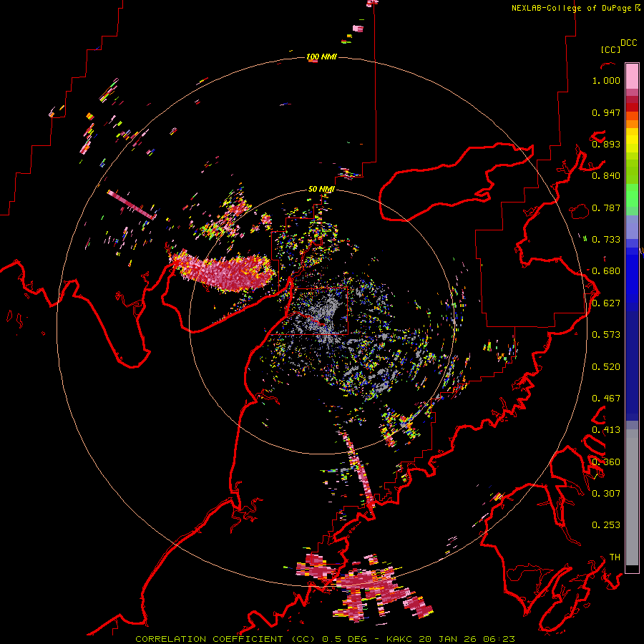Click the pink top segment of color bar
This screenshot has height=644, width=644.
(x=632, y=76)
